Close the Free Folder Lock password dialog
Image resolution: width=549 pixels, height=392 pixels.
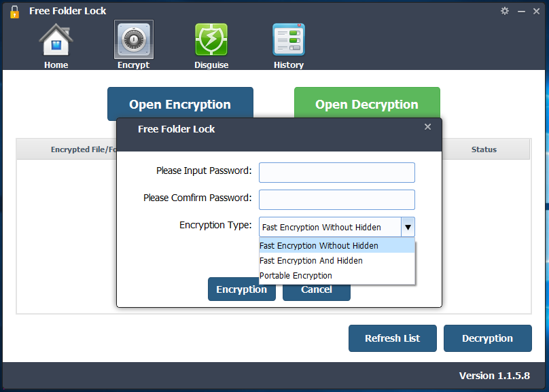click(427, 126)
